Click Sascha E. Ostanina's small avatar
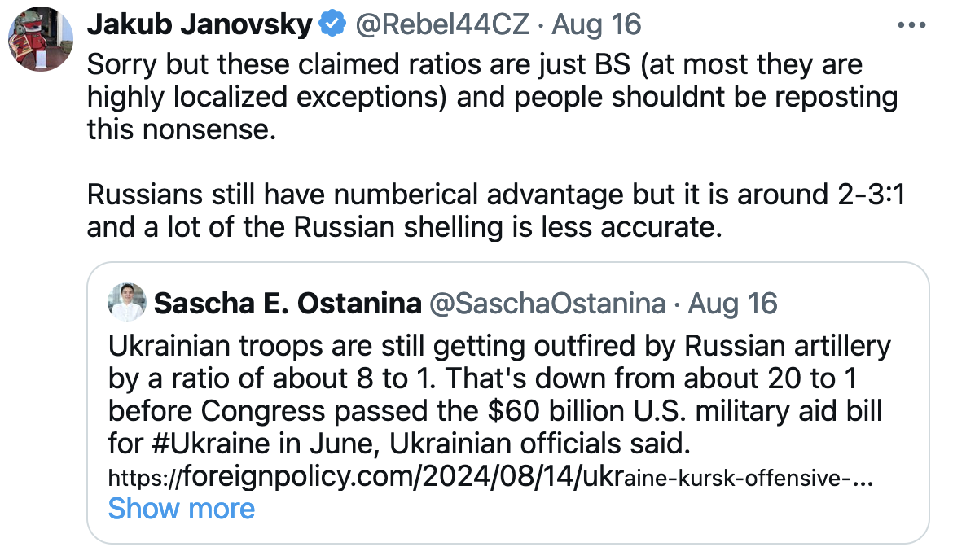The height and width of the screenshot is (560, 953). coord(127,303)
